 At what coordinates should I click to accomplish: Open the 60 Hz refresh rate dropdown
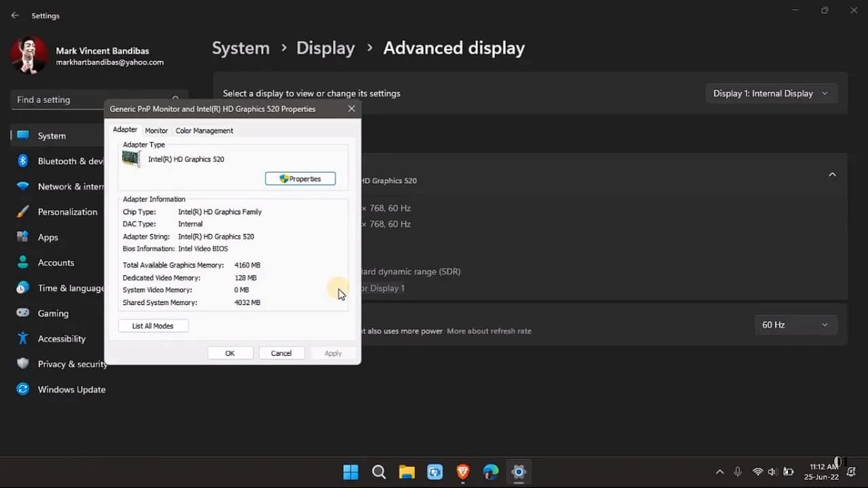pyautogui.click(x=795, y=325)
